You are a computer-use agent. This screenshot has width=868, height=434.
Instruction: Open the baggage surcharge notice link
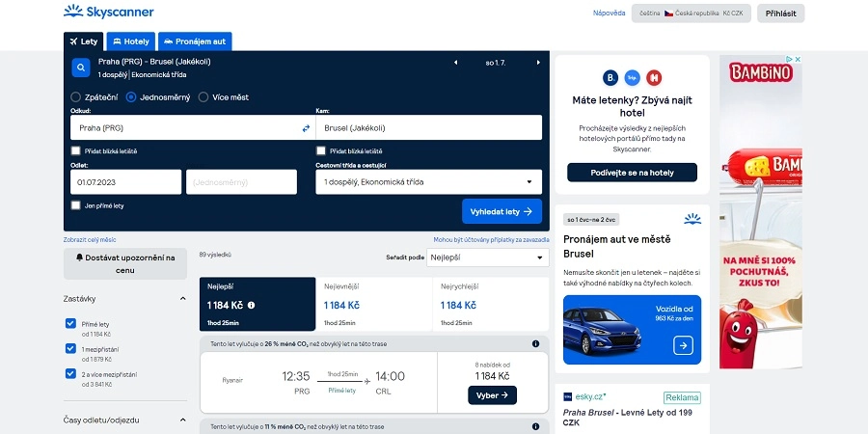coord(492,240)
